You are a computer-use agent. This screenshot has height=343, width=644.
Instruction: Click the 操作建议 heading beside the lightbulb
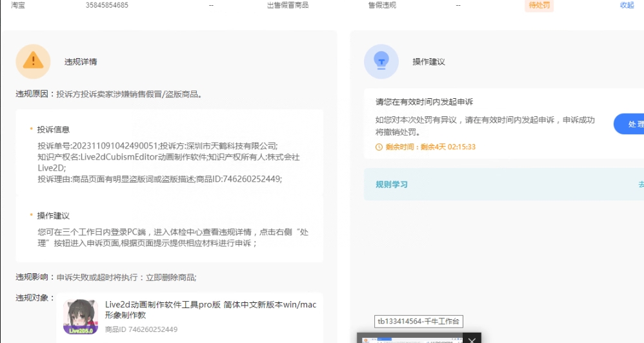tap(429, 62)
